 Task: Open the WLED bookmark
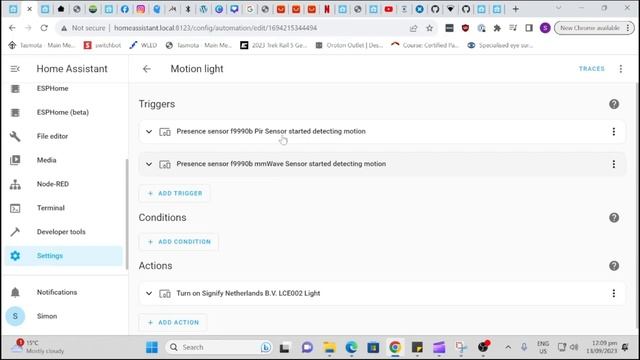[143, 45]
